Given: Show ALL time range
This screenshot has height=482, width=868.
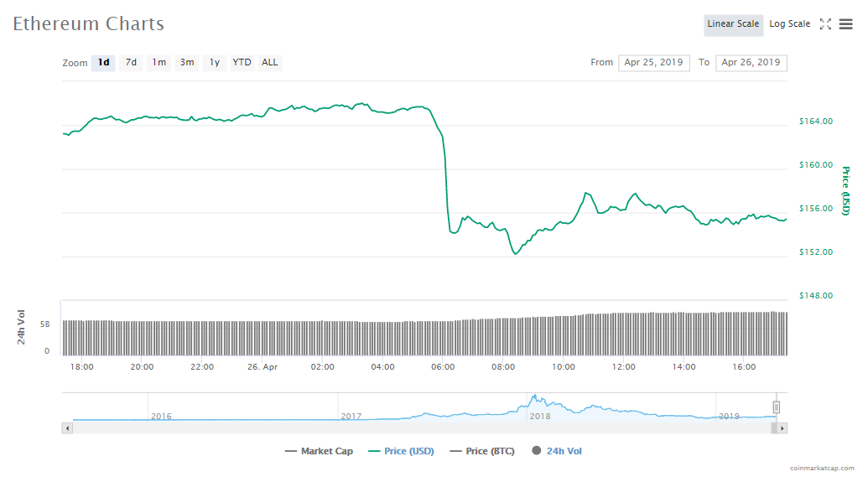Looking at the screenshot, I should (270, 63).
